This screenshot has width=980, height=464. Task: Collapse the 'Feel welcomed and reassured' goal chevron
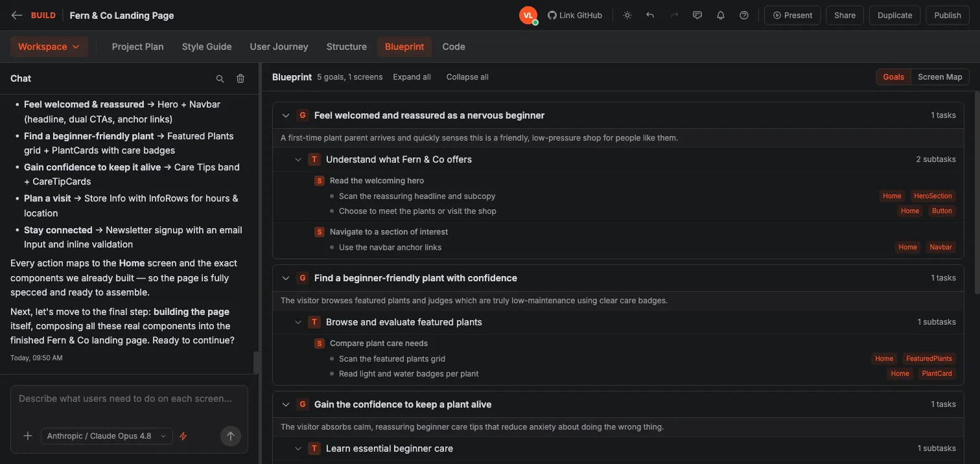(x=286, y=115)
